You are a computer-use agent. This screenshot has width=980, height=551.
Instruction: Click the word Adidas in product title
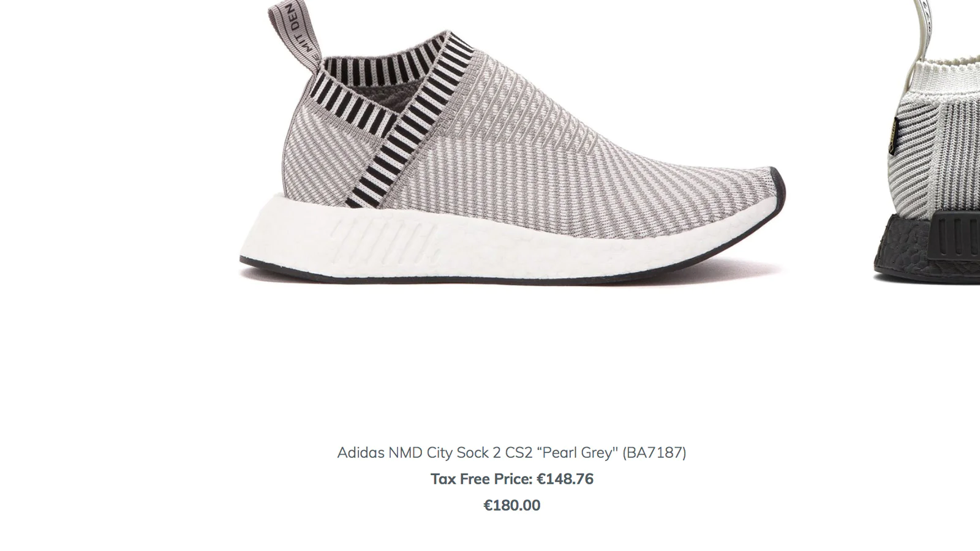[361, 452]
